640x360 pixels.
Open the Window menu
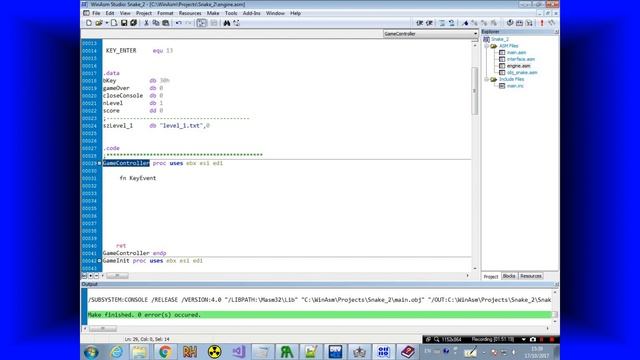pyautogui.click(x=275, y=13)
